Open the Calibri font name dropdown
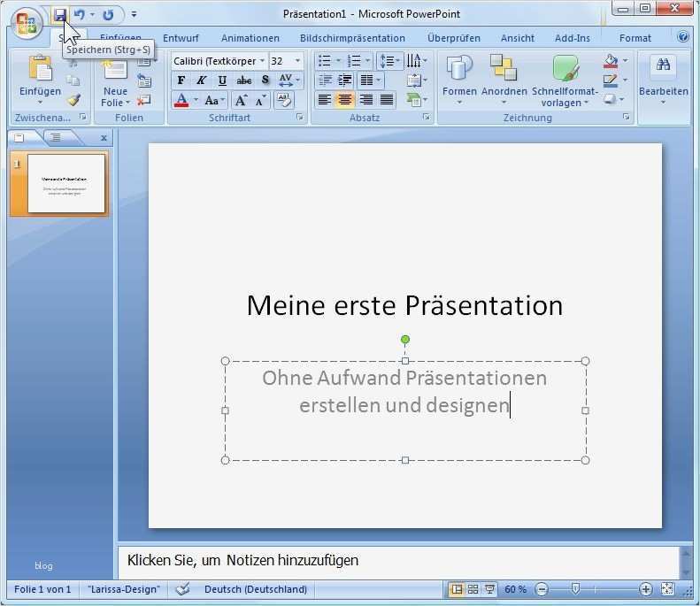 click(262, 61)
